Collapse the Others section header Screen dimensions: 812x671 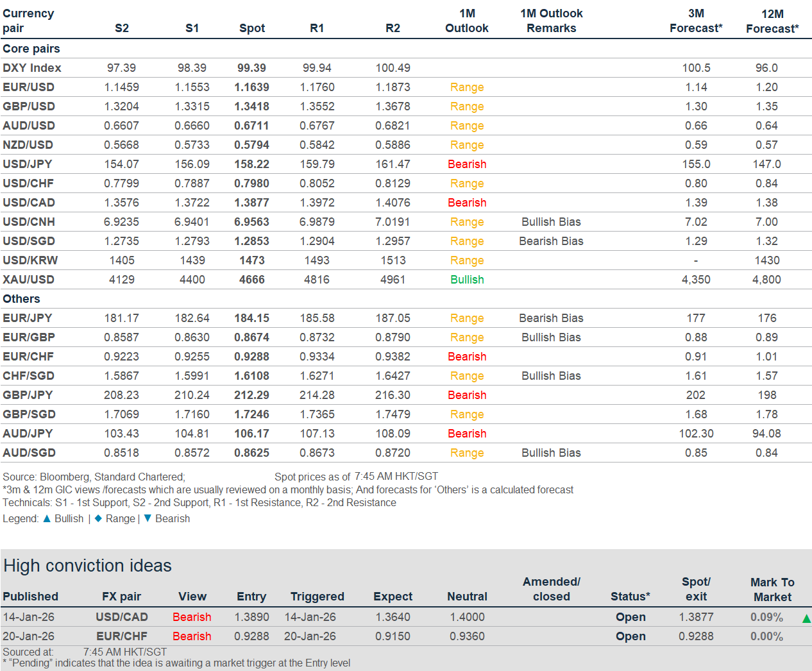tap(21, 298)
